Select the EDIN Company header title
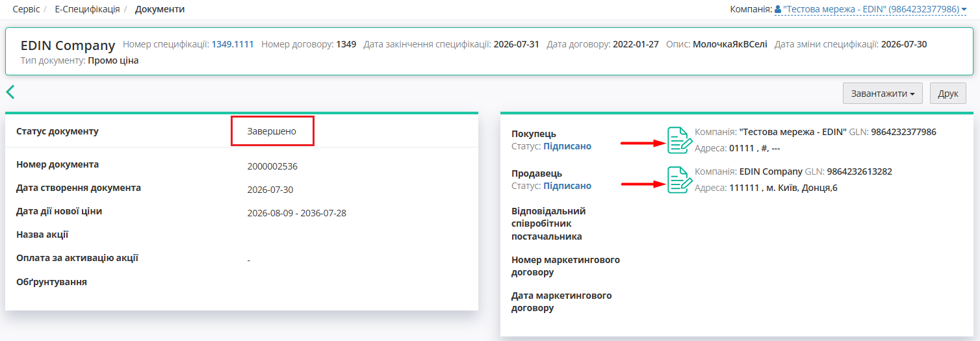Viewport: 980px width, 341px height. (x=68, y=45)
